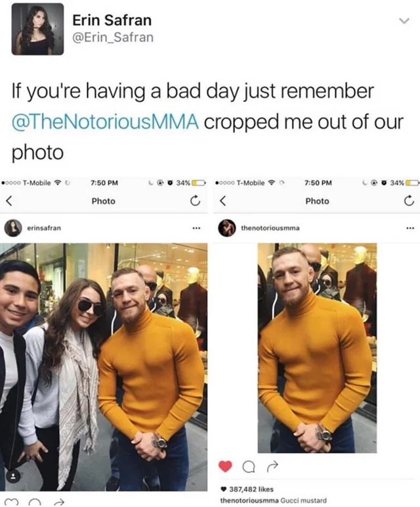Open the tweet options chevron dropdown
This screenshot has height=507, width=420.
click(x=404, y=21)
